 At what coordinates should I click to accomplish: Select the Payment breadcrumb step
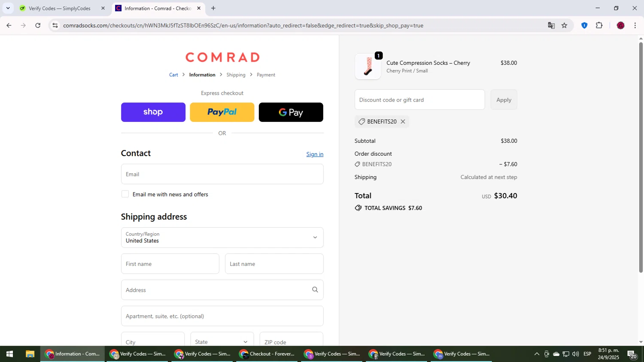pos(266,75)
